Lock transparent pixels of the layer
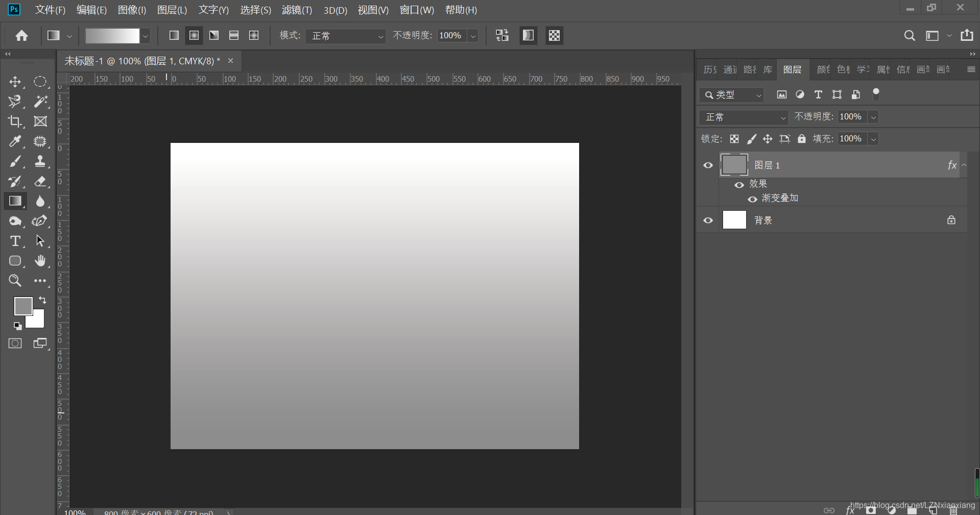This screenshot has height=515, width=980. [x=734, y=139]
